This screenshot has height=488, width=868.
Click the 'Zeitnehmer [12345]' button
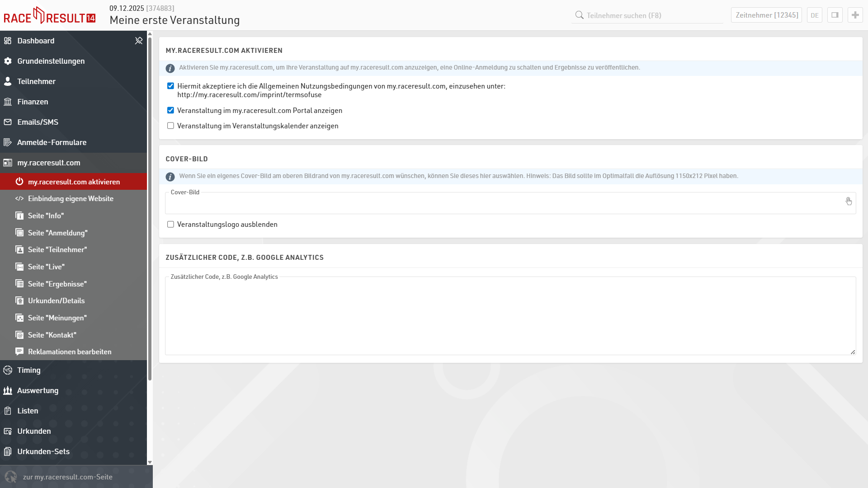766,15
